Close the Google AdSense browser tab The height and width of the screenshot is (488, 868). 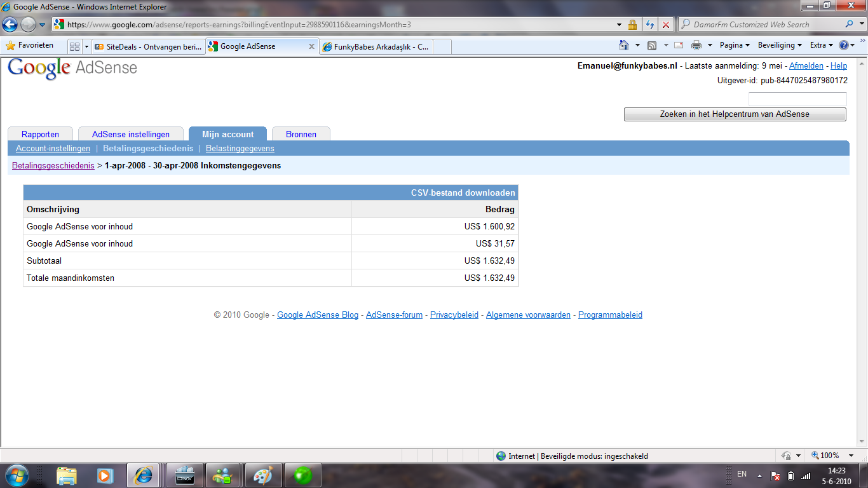point(311,46)
